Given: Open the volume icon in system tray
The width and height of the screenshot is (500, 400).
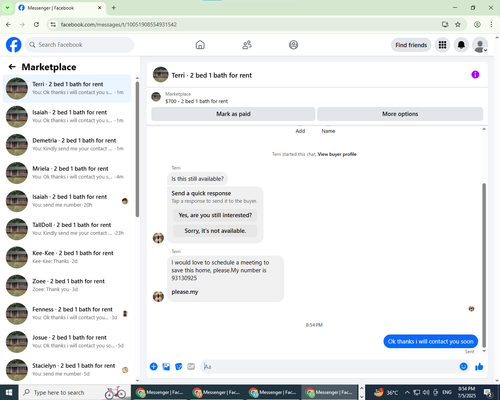Looking at the screenshot, I should point(426,392).
